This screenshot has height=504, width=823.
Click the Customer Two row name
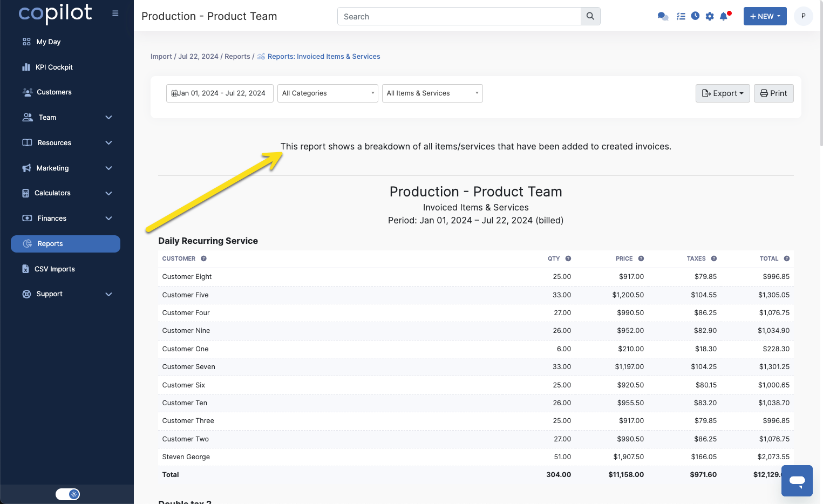tap(185, 439)
